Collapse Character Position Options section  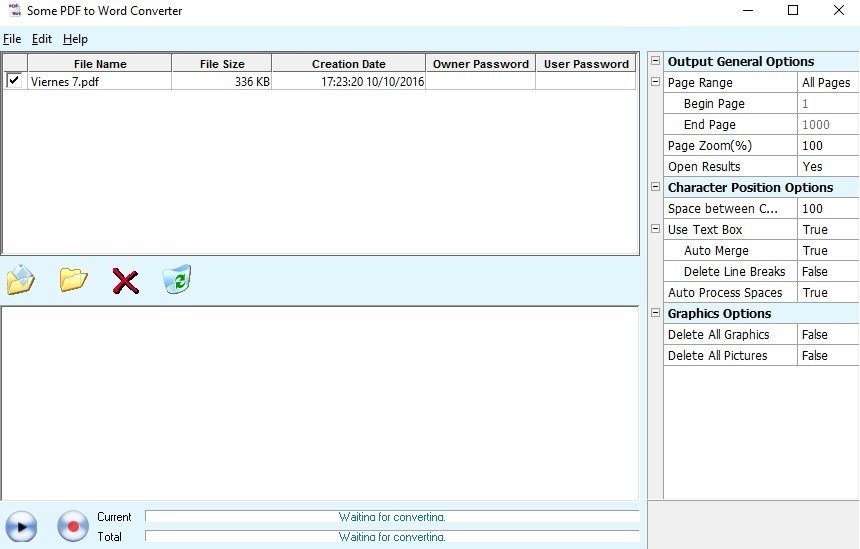click(x=655, y=187)
